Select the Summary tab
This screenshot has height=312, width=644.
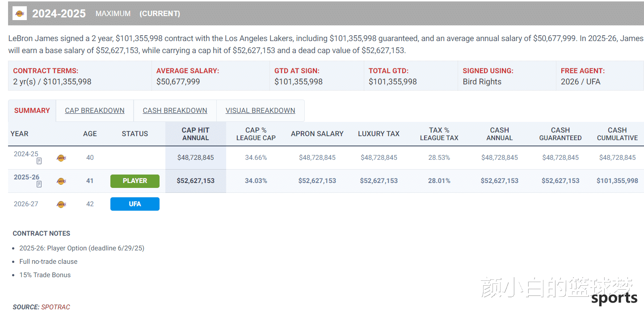point(32,111)
